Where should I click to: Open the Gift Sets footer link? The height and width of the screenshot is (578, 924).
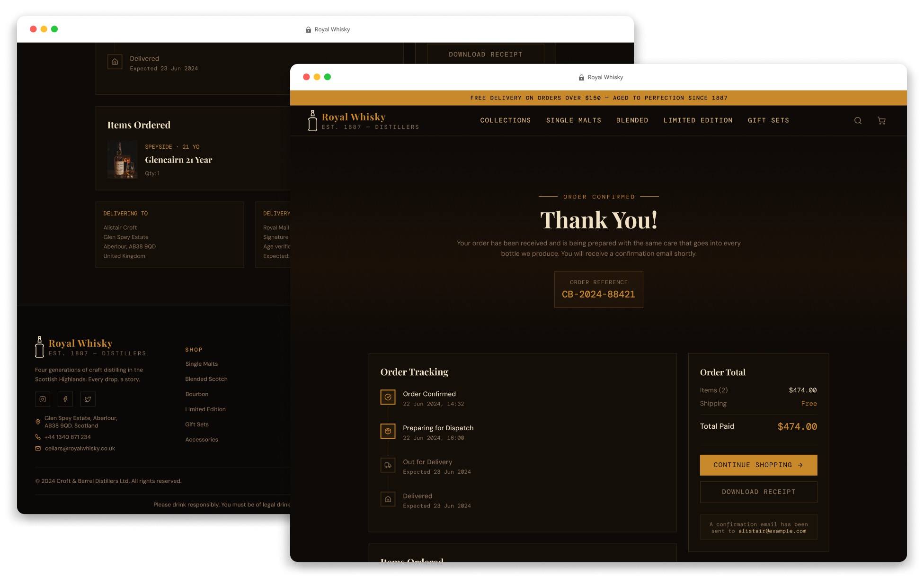pos(197,424)
